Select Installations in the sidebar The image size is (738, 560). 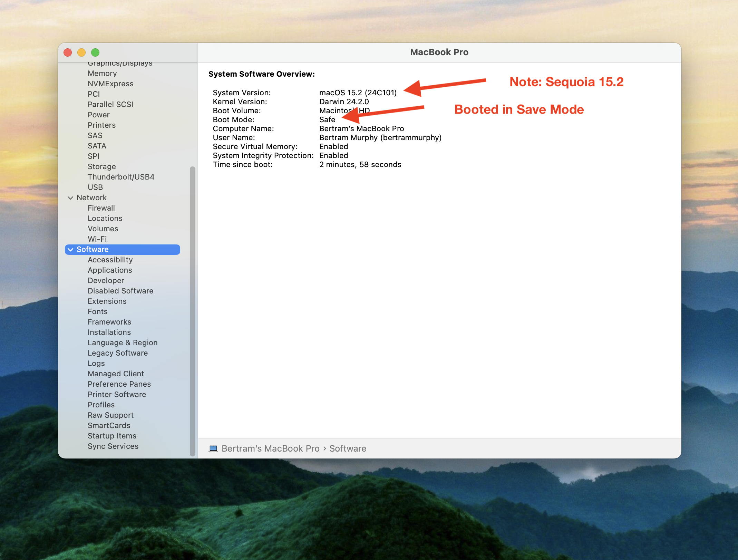point(109,332)
